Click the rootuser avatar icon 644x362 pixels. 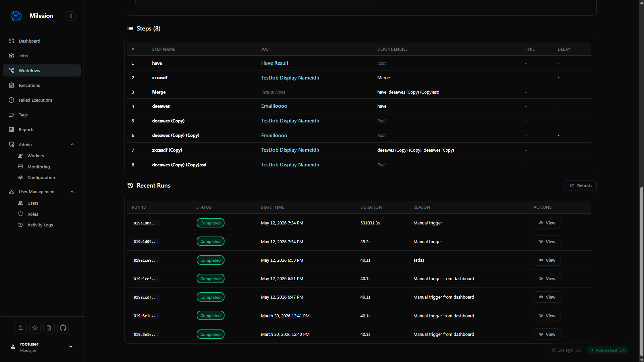[x=13, y=347]
